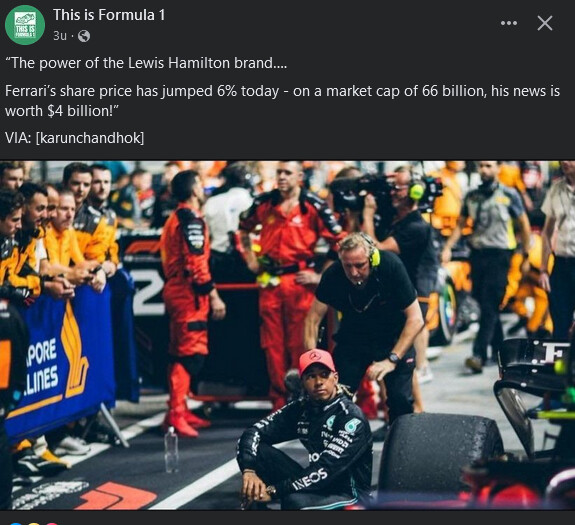This screenshot has width=575, height=525.
Task: Click the yellow reaction emoji icon
Action: click(x=34, y=524)
